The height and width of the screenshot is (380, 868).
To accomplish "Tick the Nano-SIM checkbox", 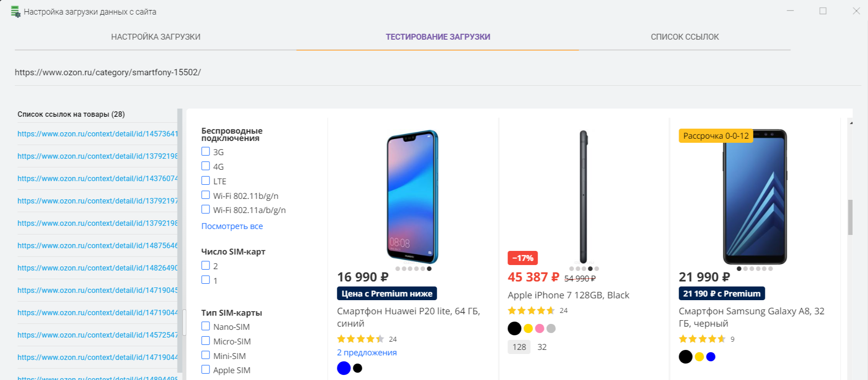I will 206,327.
